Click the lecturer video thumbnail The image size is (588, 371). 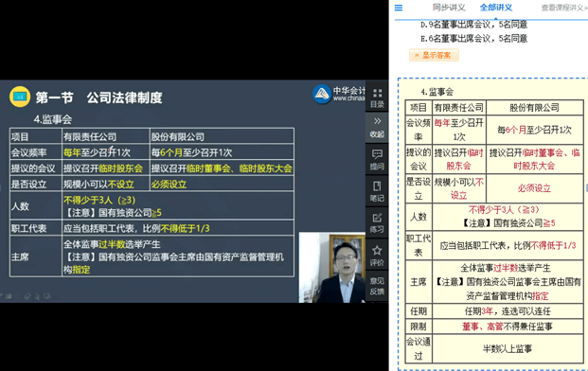(x=332, y=267)
